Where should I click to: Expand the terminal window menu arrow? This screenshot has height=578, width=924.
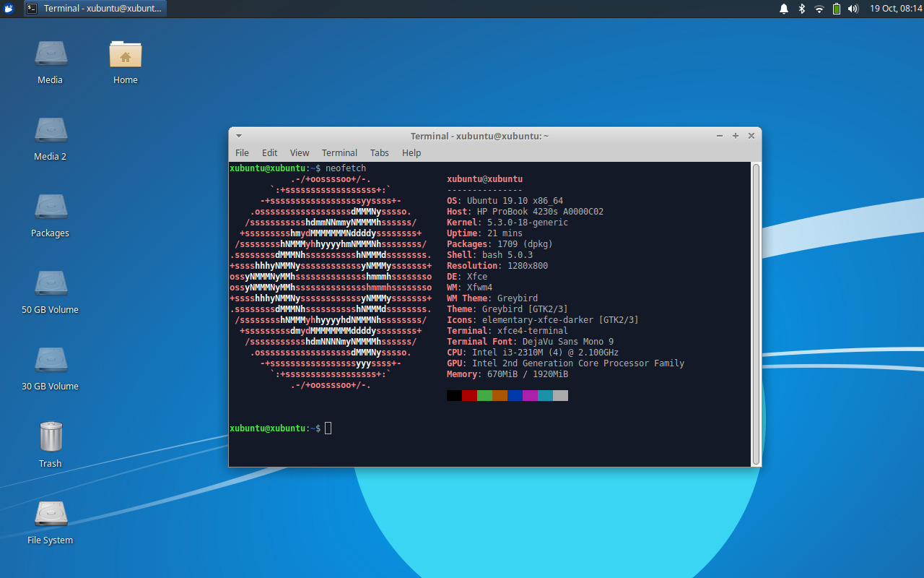pyautogui.click(x=239, y=136)
